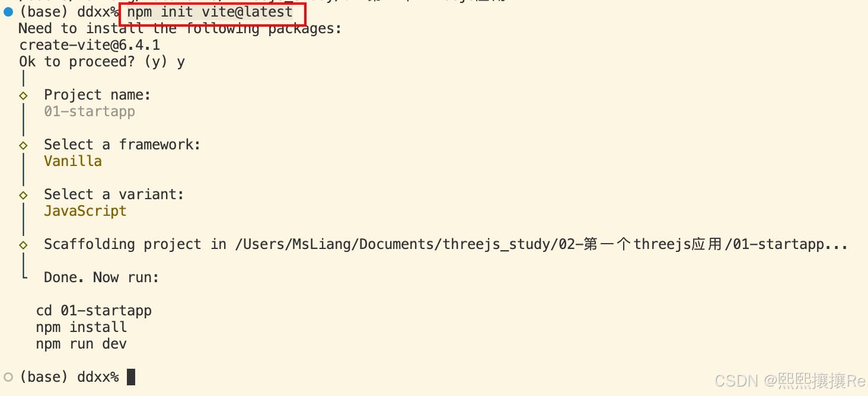Click the CSDN watermark text
This screenshot has height=396, width=868.
790,380
